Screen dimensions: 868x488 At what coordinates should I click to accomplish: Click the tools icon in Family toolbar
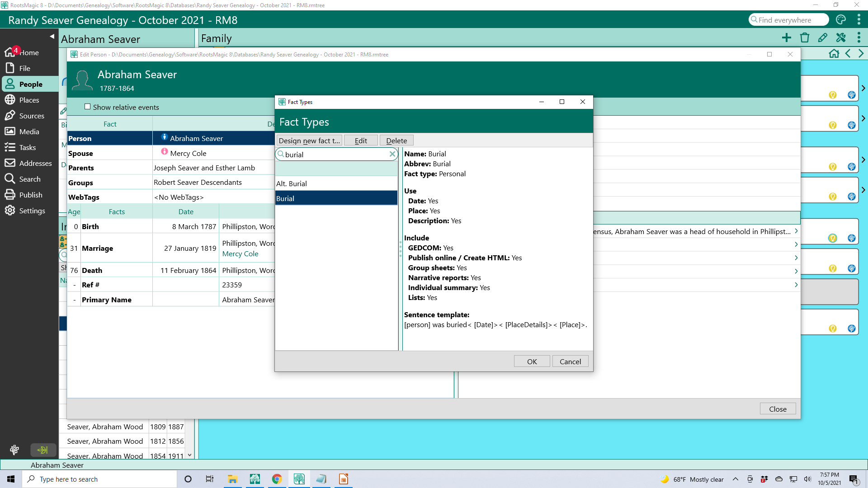pyautogui.click(x=841, y=38)
